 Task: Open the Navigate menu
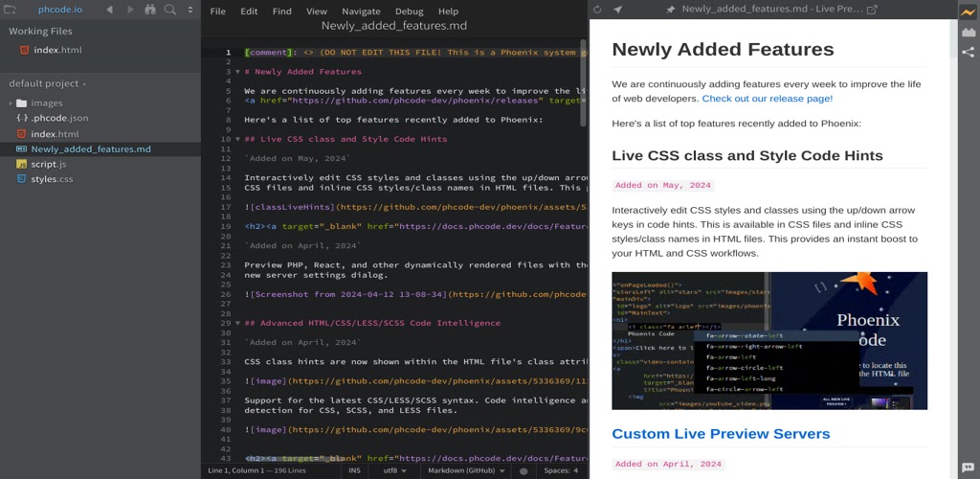point(361,11)
